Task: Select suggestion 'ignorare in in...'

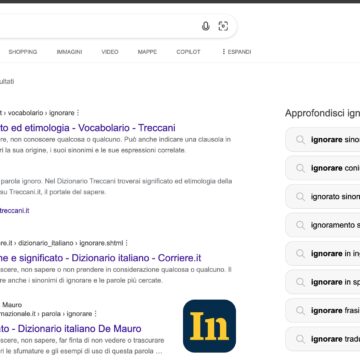Action: point(323,254)
